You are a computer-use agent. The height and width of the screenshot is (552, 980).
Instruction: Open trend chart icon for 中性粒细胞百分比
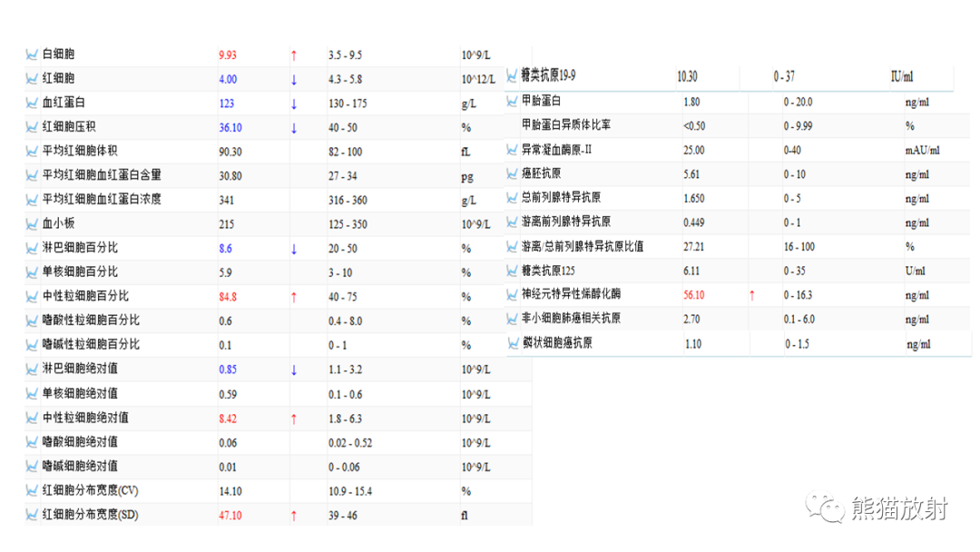(x=31, y=297)
